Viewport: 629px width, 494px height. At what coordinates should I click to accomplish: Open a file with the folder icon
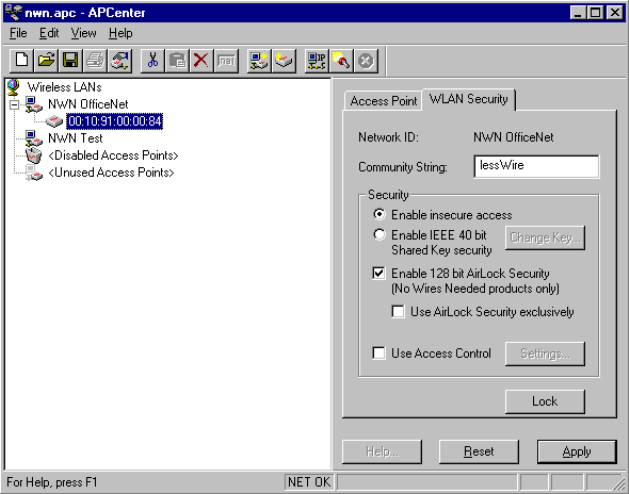coord(46,61)
